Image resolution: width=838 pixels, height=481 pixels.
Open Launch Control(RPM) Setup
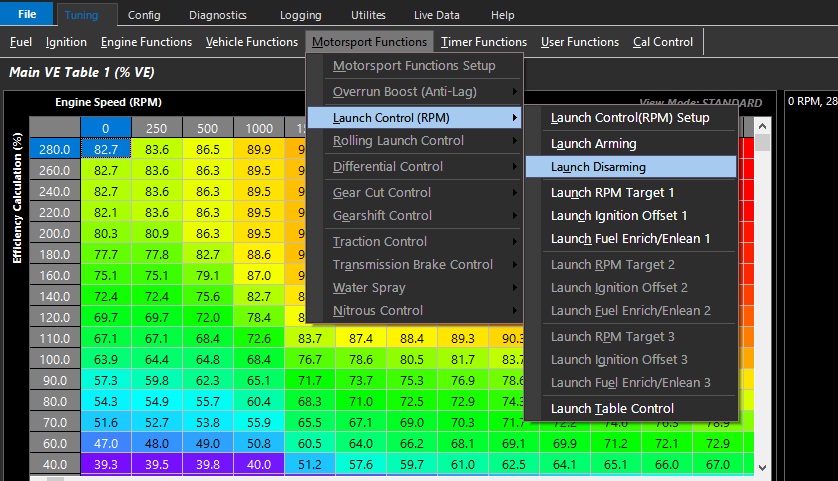pyautogui.click(x=631, y=118)
